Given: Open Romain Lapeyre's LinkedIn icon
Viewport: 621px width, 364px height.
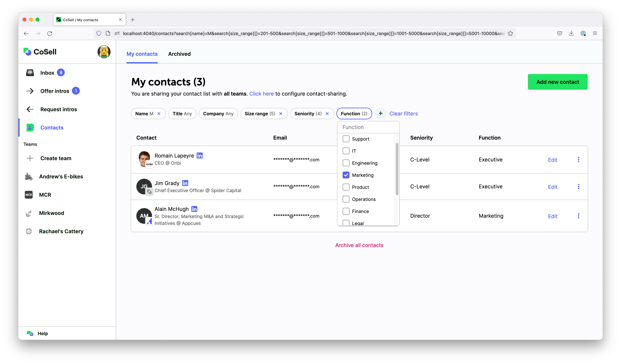Looking at the screenshot, I should 200,156.
